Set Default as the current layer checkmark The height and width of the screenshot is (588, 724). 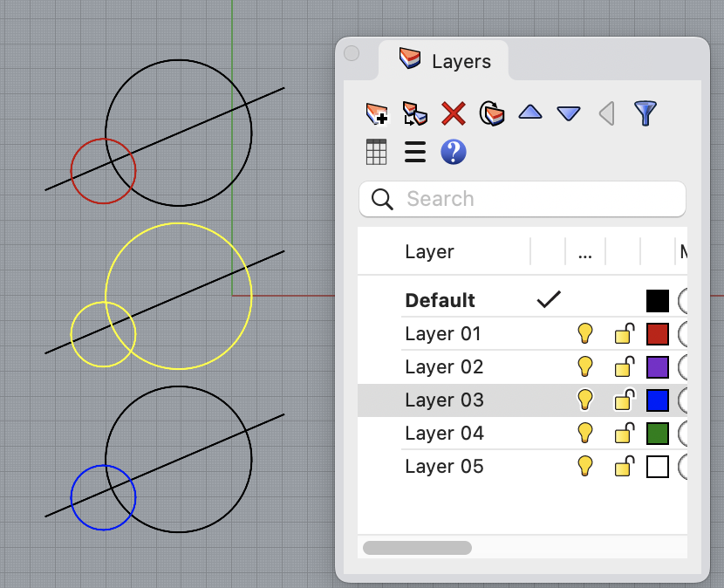click(549, 300)
